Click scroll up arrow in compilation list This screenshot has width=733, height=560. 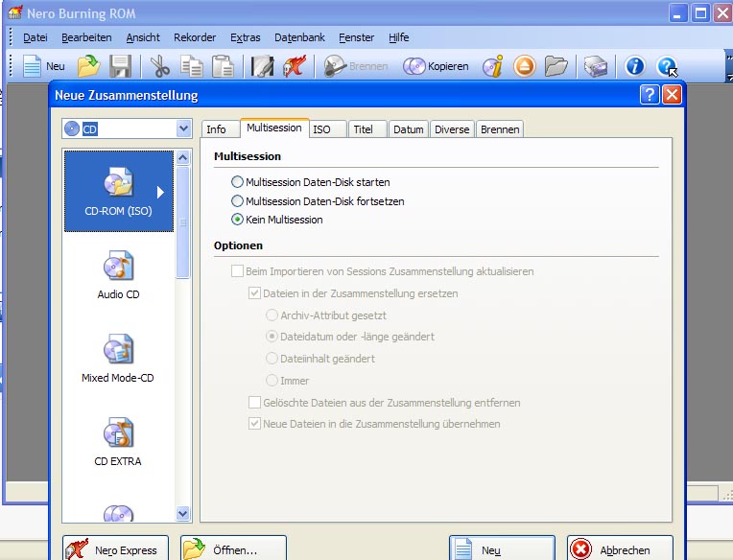[183, 158]
